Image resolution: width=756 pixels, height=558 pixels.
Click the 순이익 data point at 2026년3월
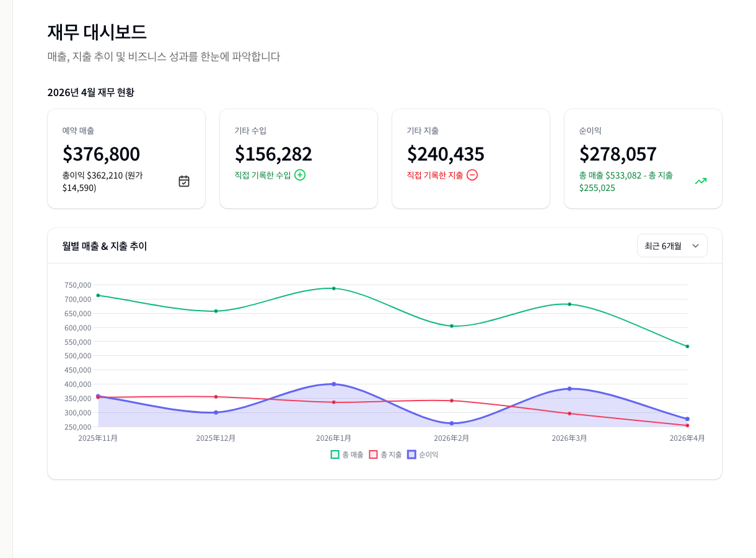(x=569, y=389)
